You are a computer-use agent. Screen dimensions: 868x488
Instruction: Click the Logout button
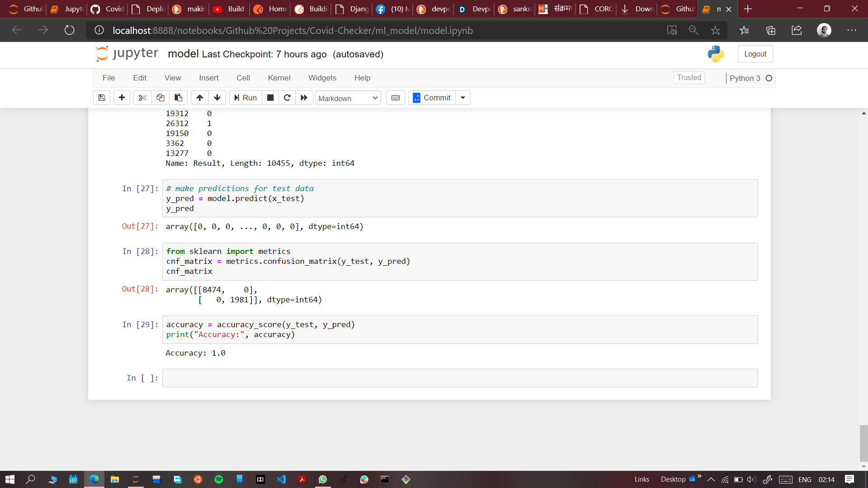(x=755, y=54)
